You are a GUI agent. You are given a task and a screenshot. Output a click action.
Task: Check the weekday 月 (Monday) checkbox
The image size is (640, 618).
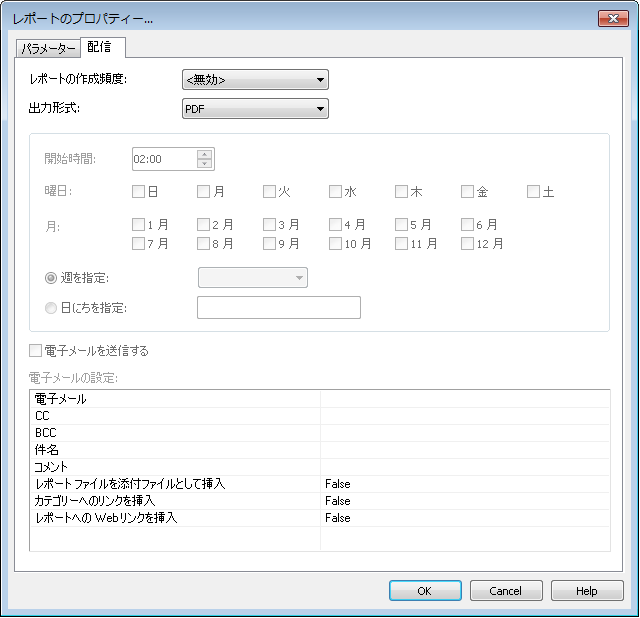(x=203, y=191)
